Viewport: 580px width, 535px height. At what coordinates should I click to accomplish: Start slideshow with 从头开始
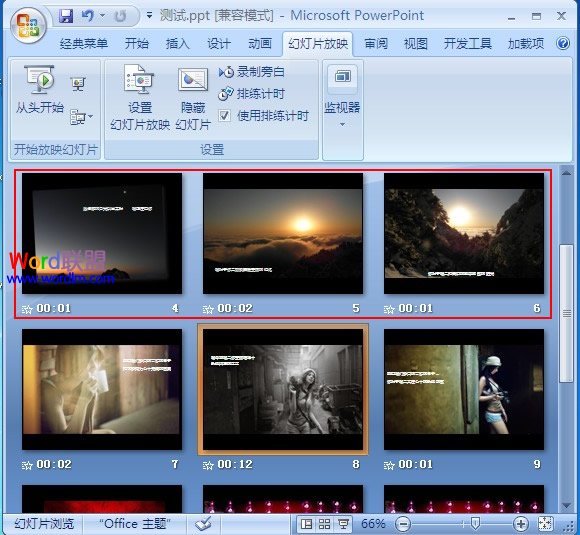40,90
